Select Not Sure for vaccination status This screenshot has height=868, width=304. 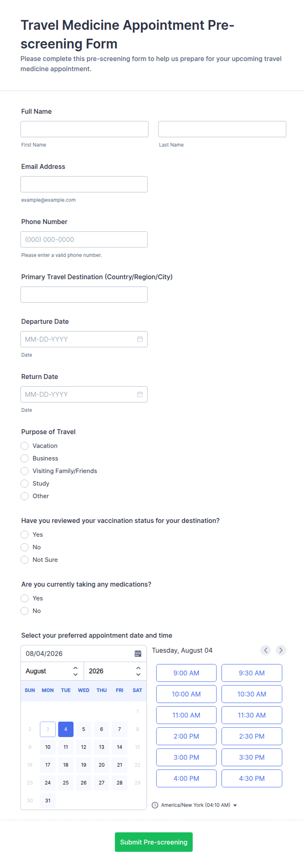25,560
